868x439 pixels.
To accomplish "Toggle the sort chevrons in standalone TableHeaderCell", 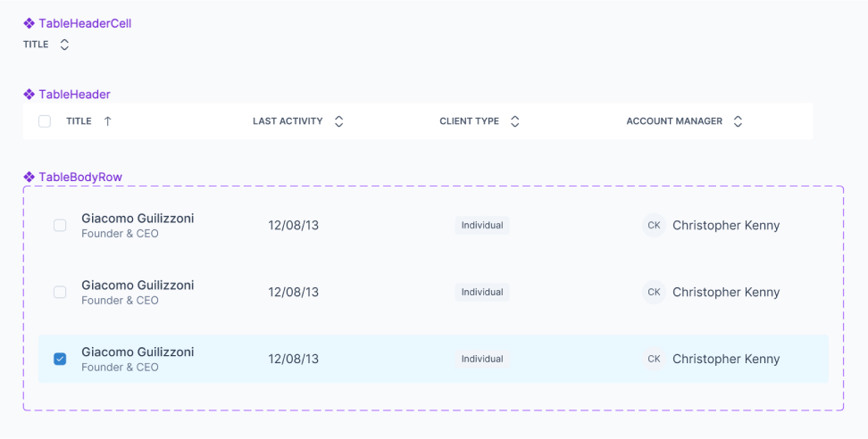I will [64, 45].
